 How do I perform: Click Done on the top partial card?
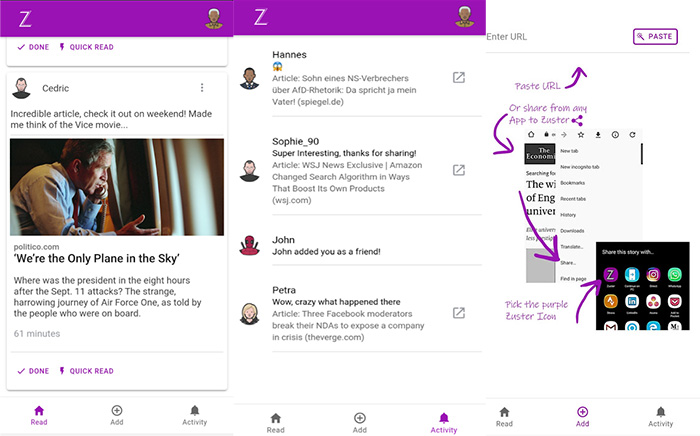[33, 47]
